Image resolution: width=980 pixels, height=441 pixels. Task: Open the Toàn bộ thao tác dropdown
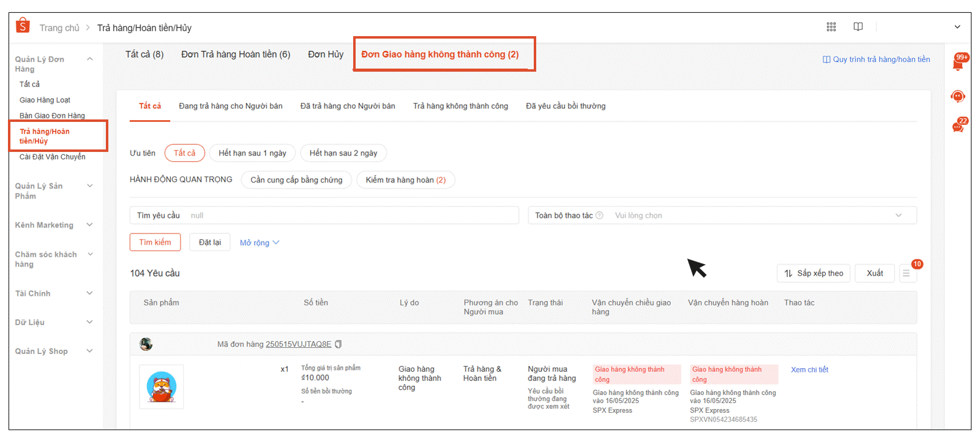(722, 216)
